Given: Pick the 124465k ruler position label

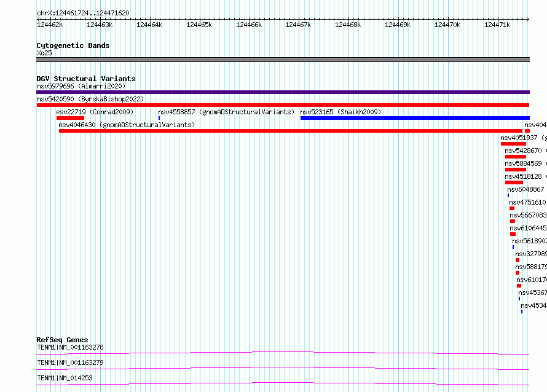Looking at the screenshot, I should 199,25.
